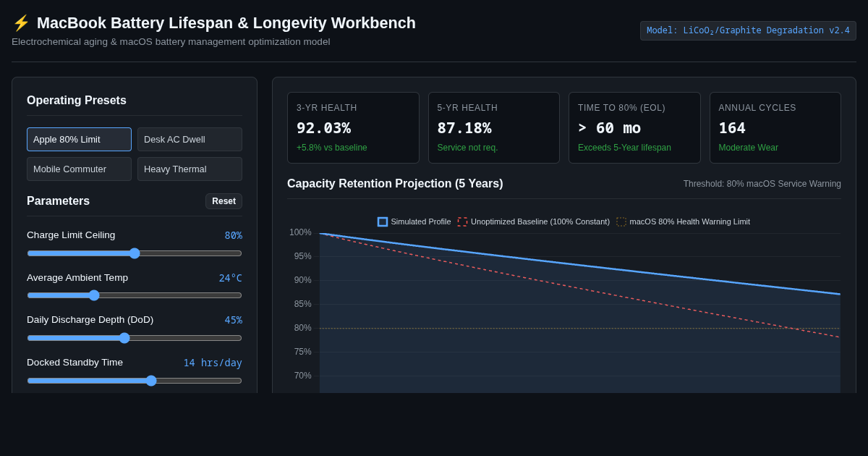Image resolution: width=868 pixels, height=456 pixels.
Task: Toggle Simulated Profile legend item
Action: (x=414, y=221)
